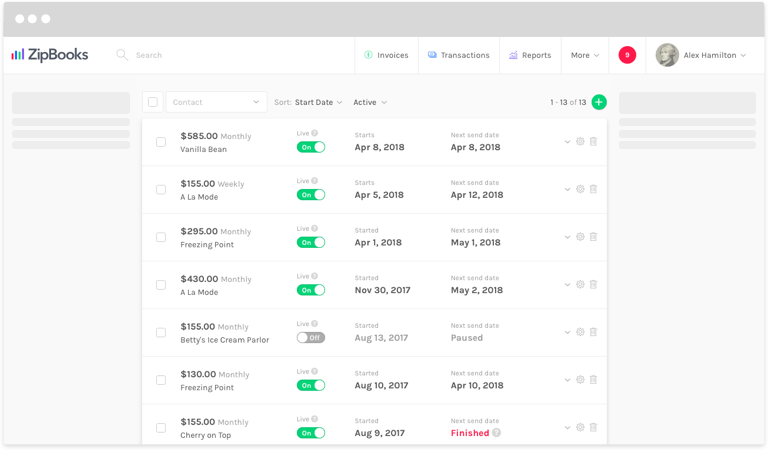Open settings gear for $130.00 Freezing Point row
This screenshot has height=450, width=768.
pos(580,379)
